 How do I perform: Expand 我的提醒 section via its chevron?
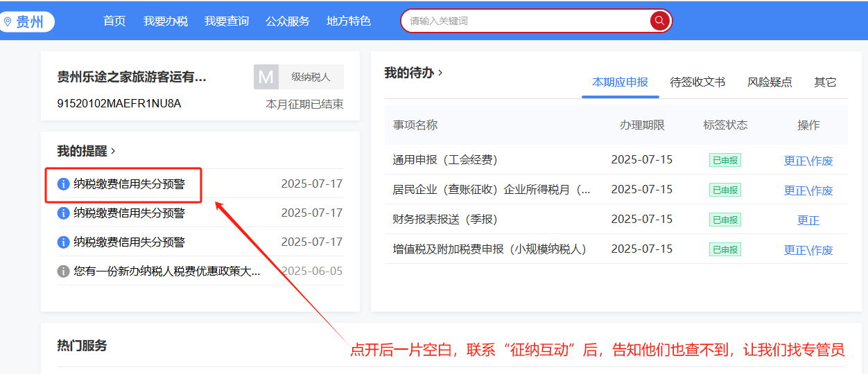(x=113, y=151)
